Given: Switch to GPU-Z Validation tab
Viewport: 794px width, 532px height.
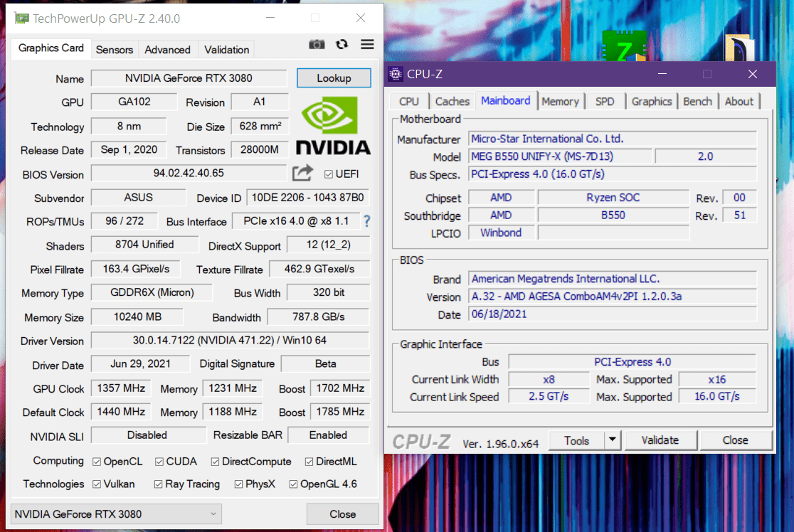Looking at the screenshot, I should [x=226, y=50].
